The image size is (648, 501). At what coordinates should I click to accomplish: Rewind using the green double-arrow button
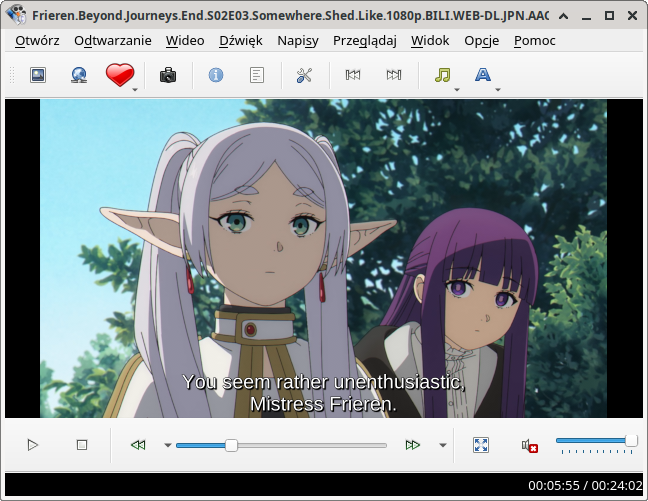[138, 445]
